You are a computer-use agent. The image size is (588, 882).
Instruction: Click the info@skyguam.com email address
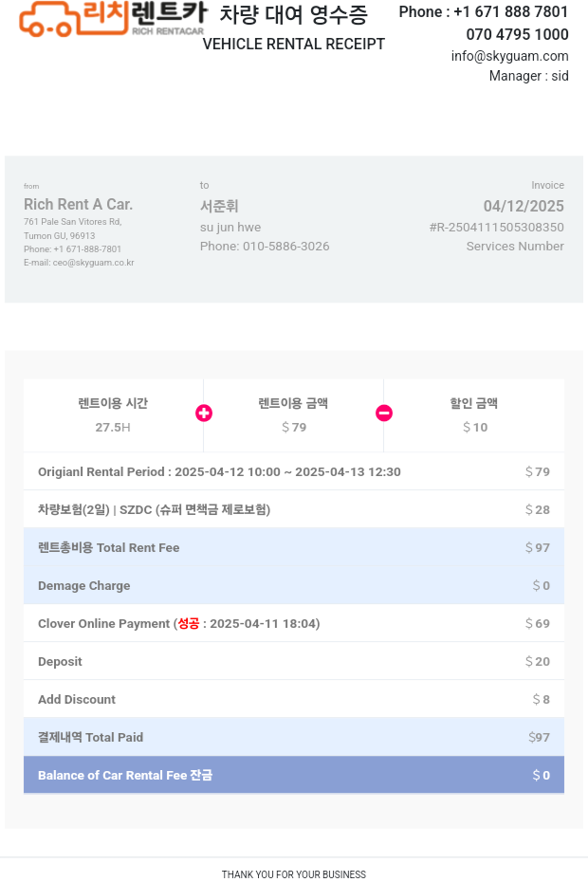[x=509, y=56]
